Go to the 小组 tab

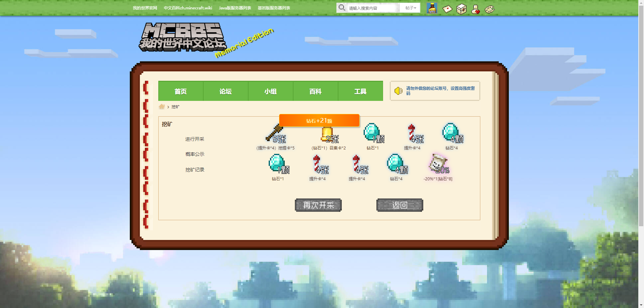point(270,91)
